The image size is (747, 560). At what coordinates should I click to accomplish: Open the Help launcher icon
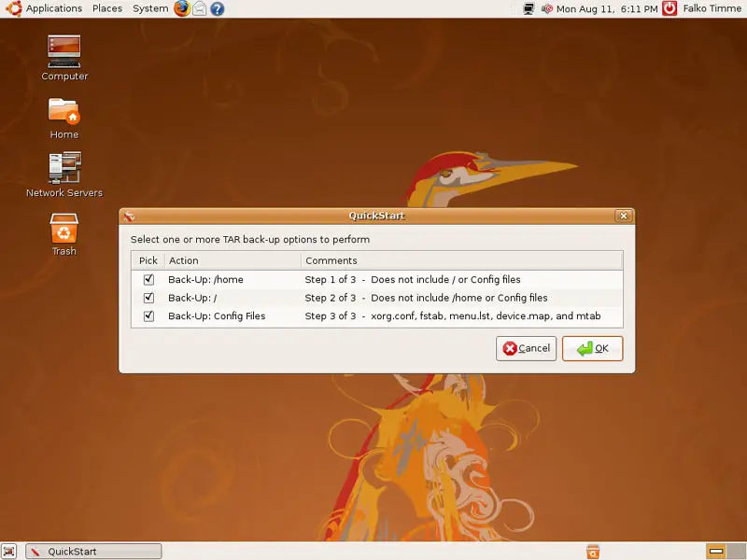click(x=218, y=8)
